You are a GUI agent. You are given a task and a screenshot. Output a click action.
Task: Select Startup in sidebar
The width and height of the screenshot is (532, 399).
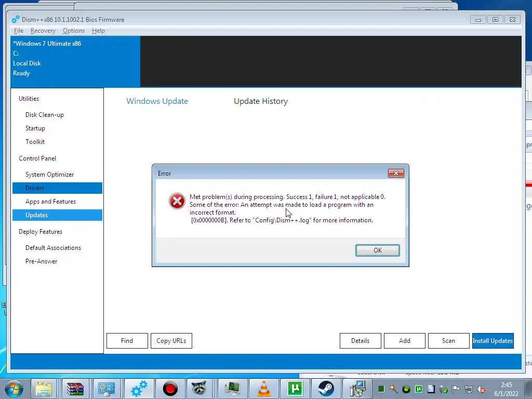tap(35, 128)
